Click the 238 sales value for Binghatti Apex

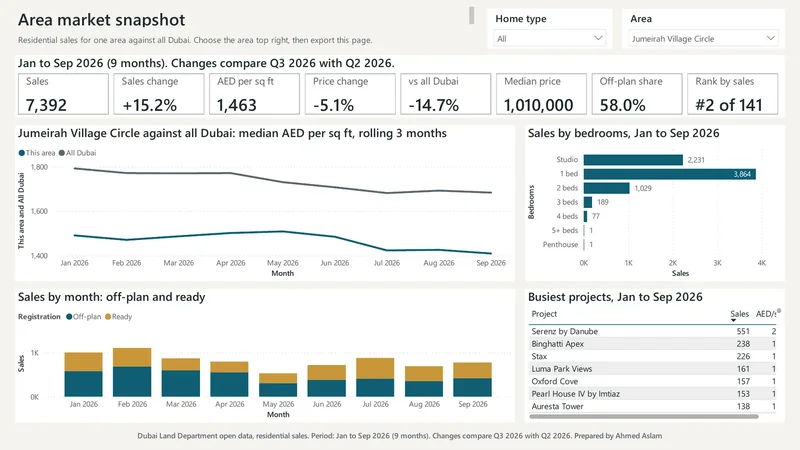coord(743,344)
